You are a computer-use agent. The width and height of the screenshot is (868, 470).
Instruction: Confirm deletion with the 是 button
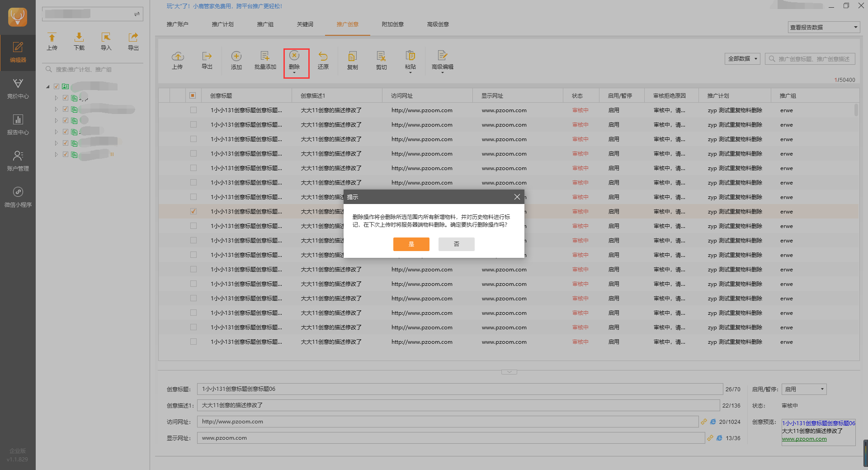click(x=411, y=244)
